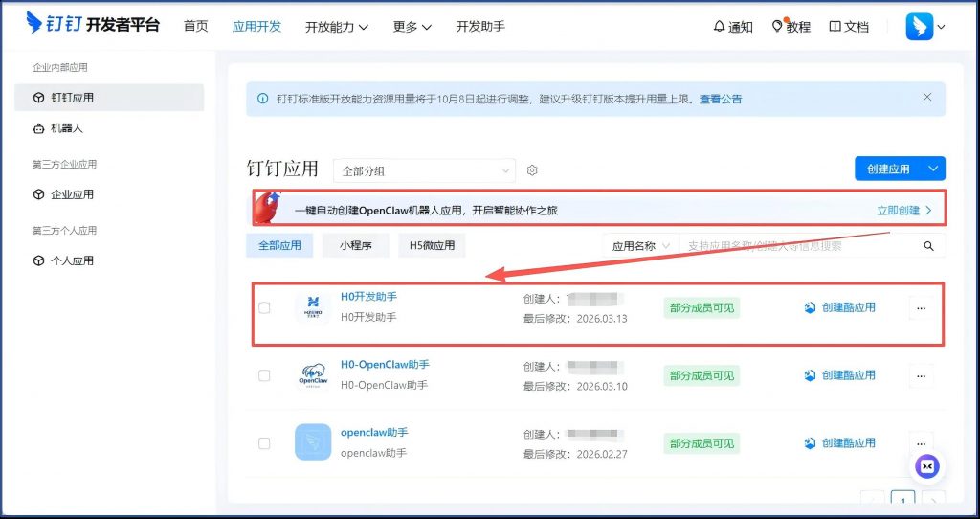The height and width of the screenshot is (519, 980).
Task: Open the 通知 bell notifications
Action: [733, 27]
